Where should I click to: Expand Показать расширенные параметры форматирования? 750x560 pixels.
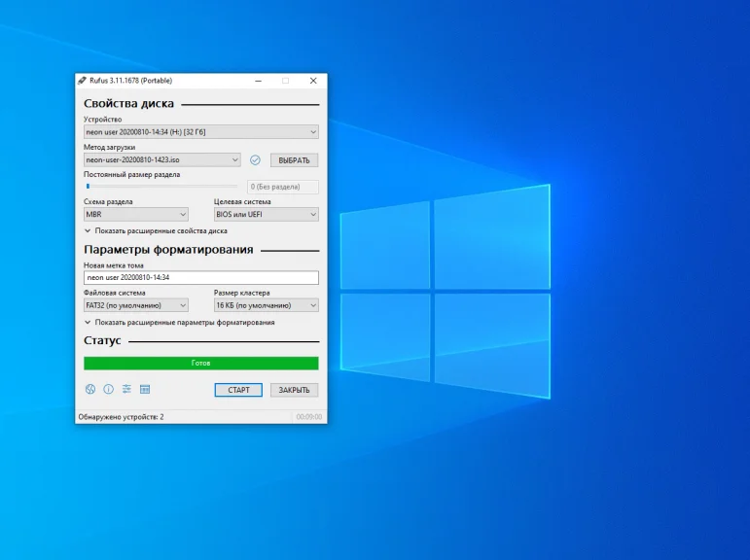[179, 323]
